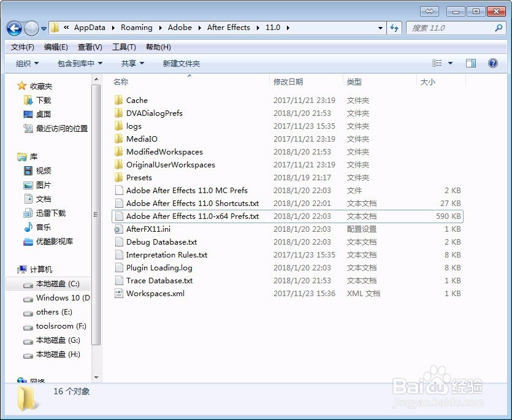
Task: Click the change view icon
Action: coord(437,63)
